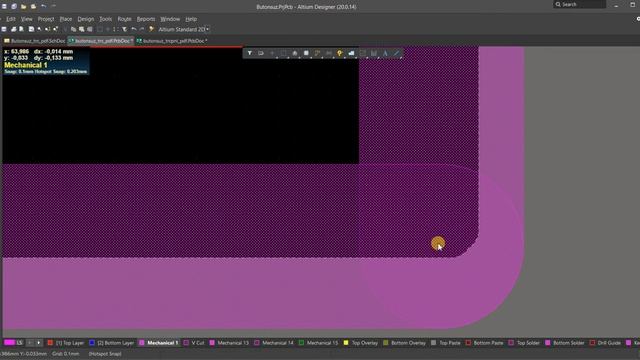Click the interactive routing icon in Active Bar

pyautogui.click(x=318, y=53)
